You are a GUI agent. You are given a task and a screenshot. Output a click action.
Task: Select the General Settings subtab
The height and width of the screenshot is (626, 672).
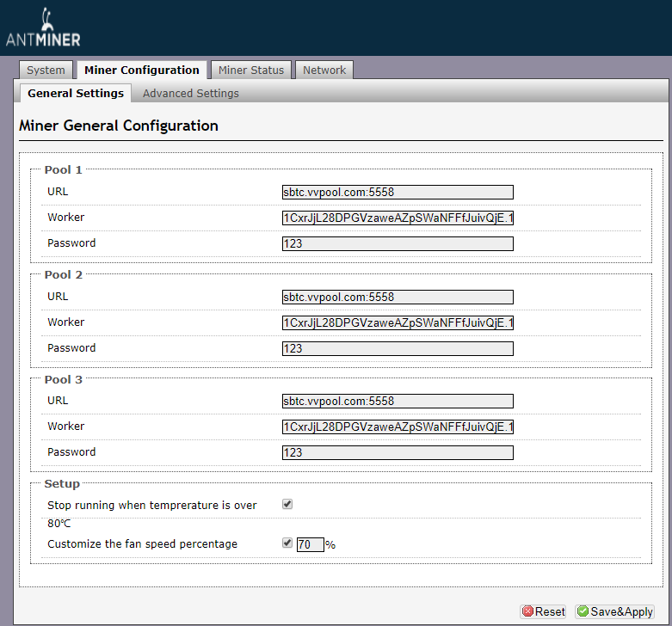76,93
